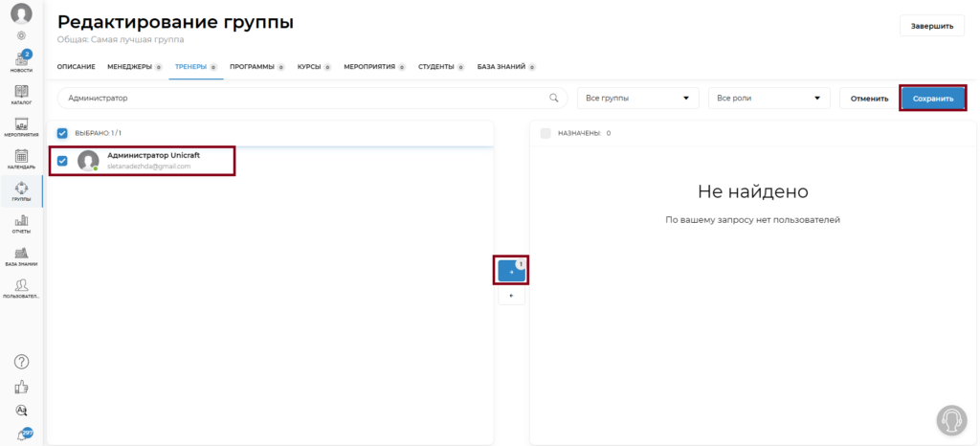Open the База знаний tab
Viewport: 980px width, 446px height.
[x=506, y=67]
